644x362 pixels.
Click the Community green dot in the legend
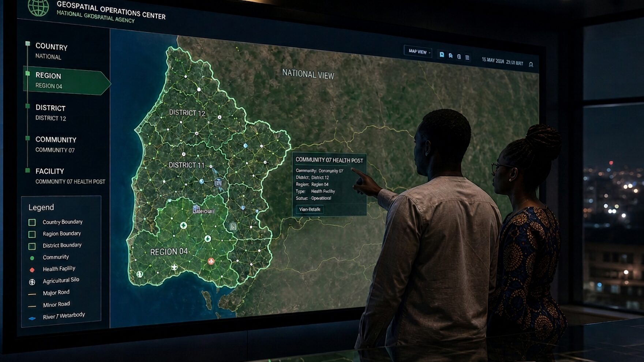32,258
